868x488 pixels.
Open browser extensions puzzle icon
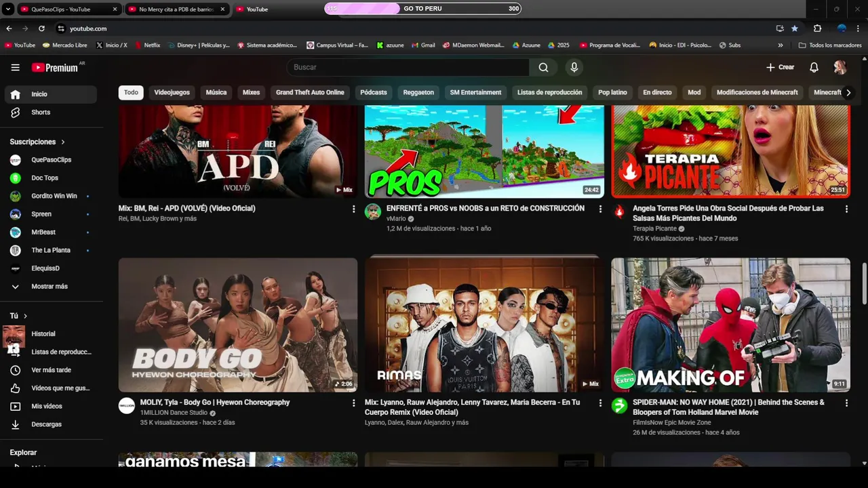[817, 28]
